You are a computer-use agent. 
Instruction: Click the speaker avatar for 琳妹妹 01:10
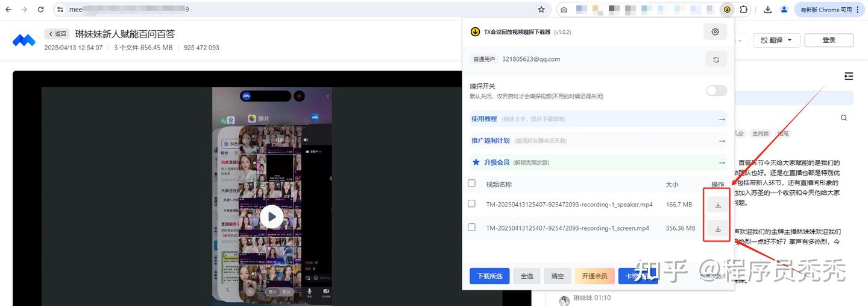564,300
